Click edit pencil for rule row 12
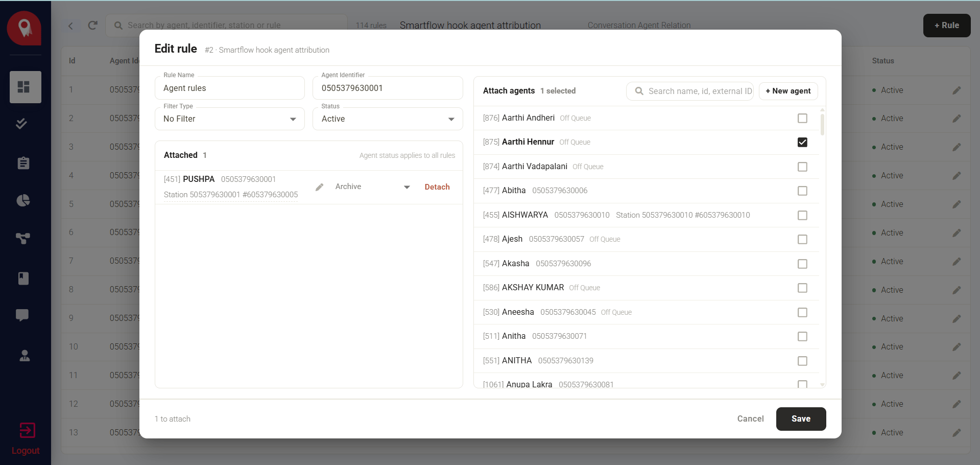980x465 pixels. [x=957, y=404]
